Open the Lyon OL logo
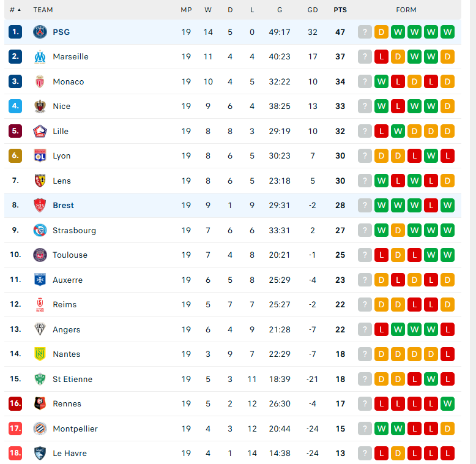This screenshot has width=476, height=464. tap(40, 155)
